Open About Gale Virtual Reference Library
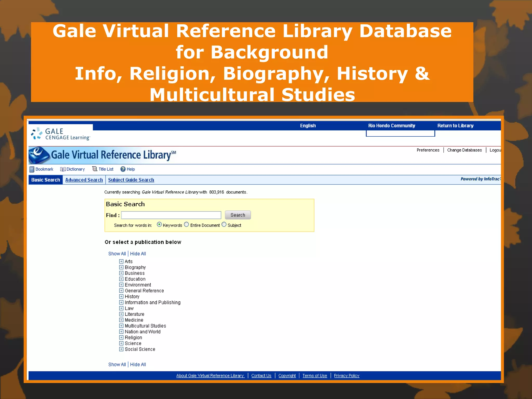This screenshot has width=532, height=399. [x=210, y=376]
